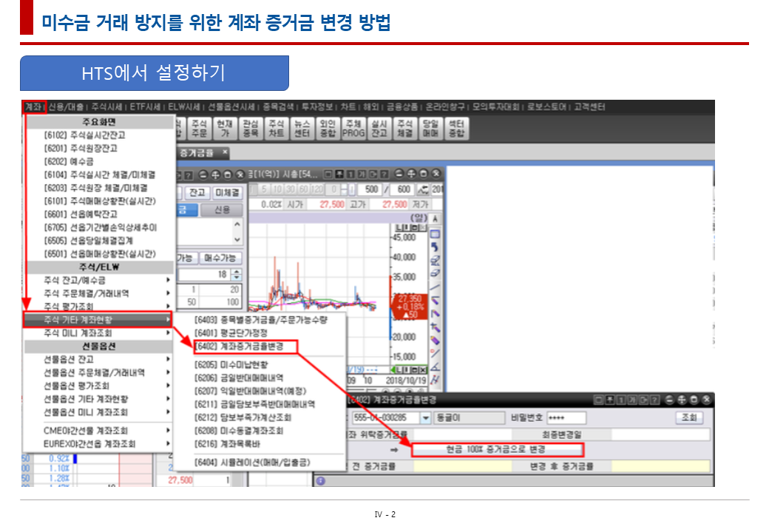769x532 pixels.
Task: Expand 주식 잔고/예수금 submenu
Action: (100, 280)
